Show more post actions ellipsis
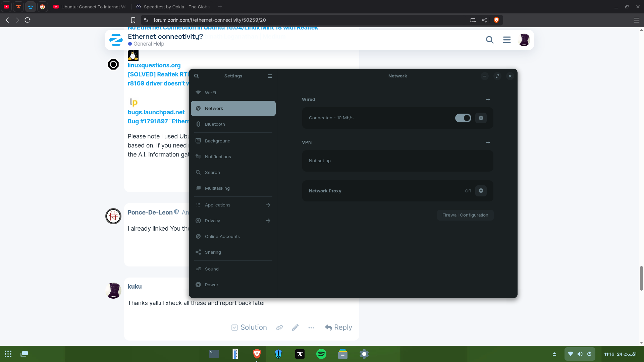The image size is (644, 362). [x=311, y=327]
